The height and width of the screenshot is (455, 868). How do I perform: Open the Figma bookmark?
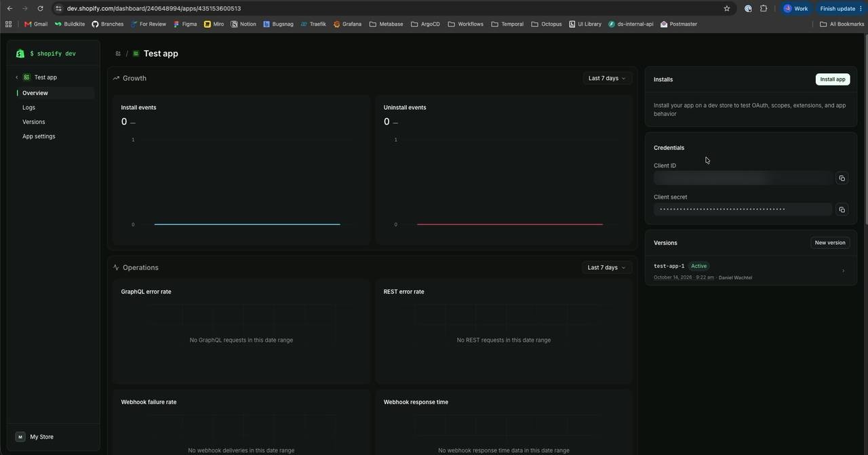pos(185,24)
